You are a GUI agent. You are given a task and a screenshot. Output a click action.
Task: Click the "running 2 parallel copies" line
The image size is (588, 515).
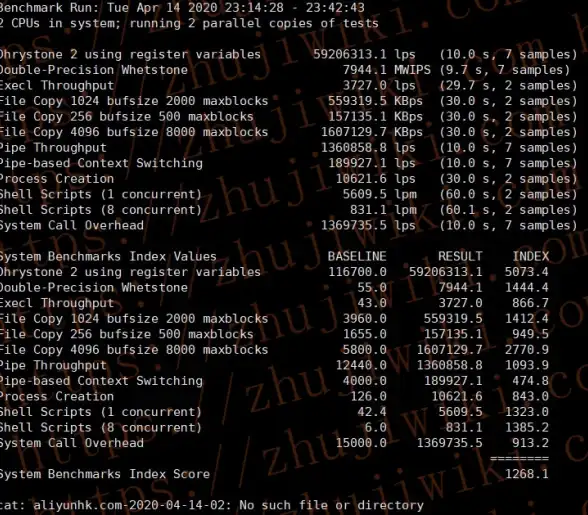click(x=189, y=23)
